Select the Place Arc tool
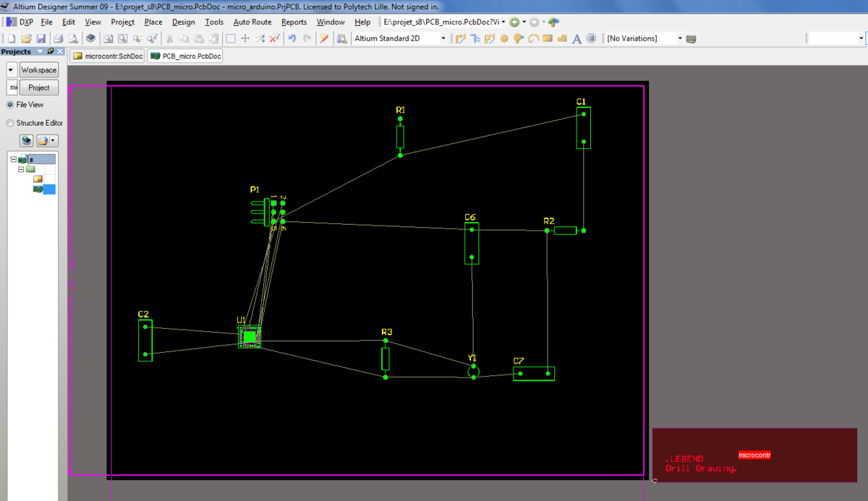The width and height of the screenshot is (868, 501). pyautogui.click(x=533, y=38)
